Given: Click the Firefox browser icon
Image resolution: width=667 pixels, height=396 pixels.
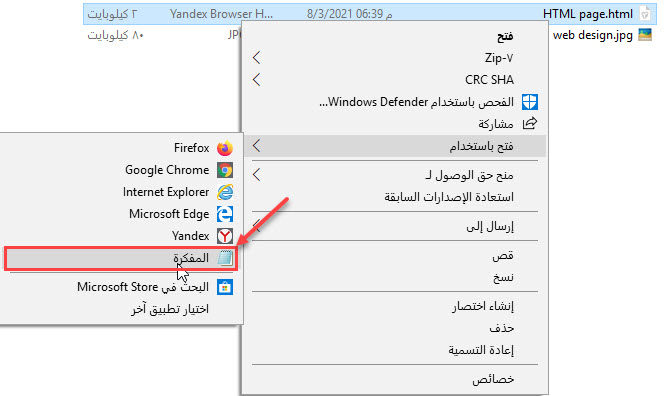Looking at the screenshot, I should point(225,148).
